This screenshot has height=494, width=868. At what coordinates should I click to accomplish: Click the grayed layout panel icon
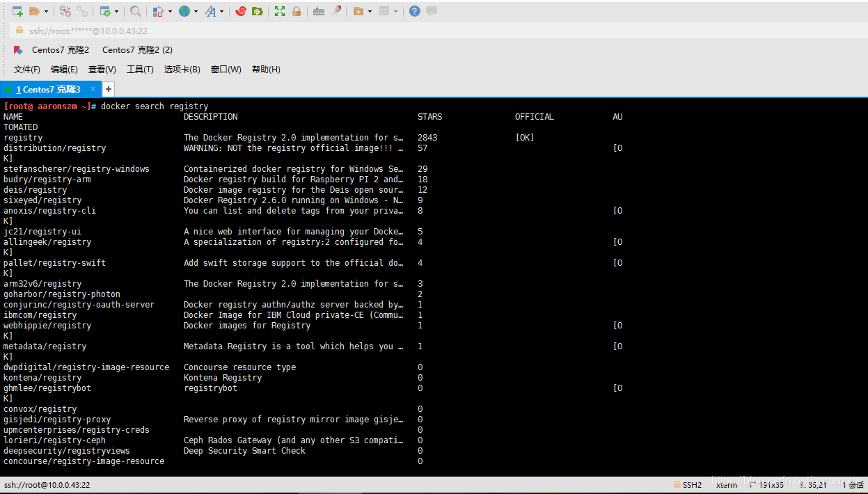(x=384, y=11)
